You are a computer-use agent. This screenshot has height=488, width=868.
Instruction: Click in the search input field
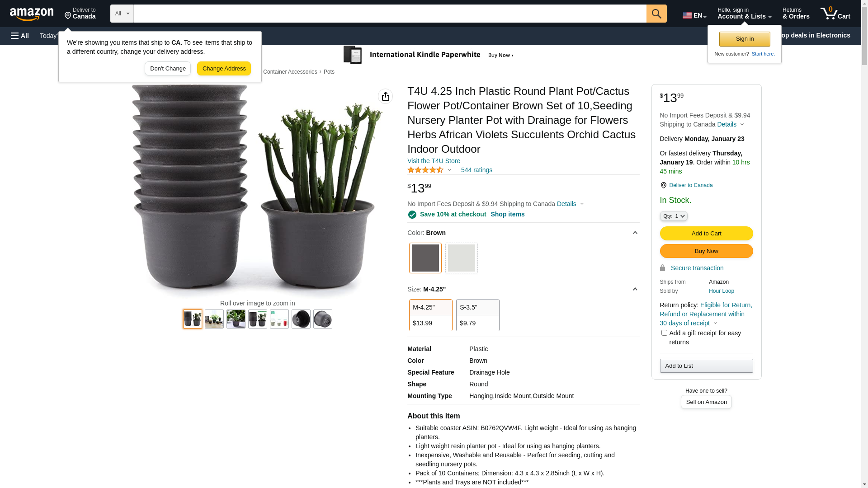pos(390,14)
